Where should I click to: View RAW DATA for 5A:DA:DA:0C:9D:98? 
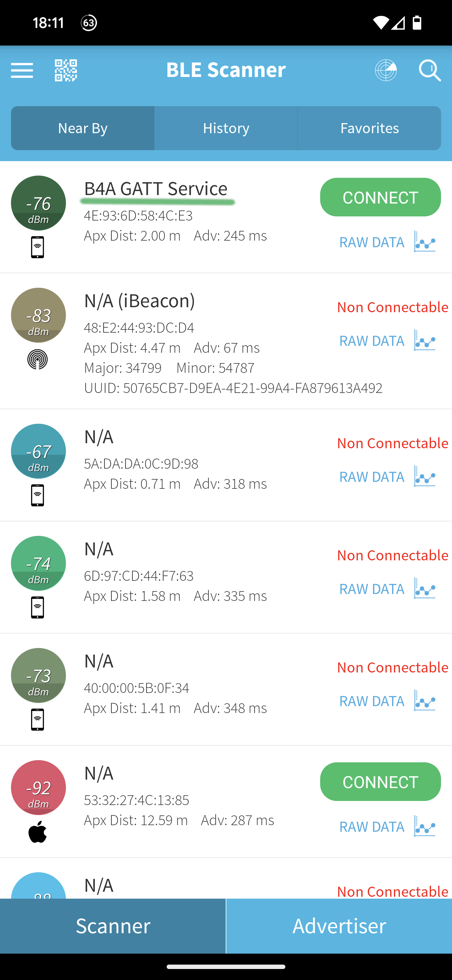pyautogui.click(x=372, y=477)
